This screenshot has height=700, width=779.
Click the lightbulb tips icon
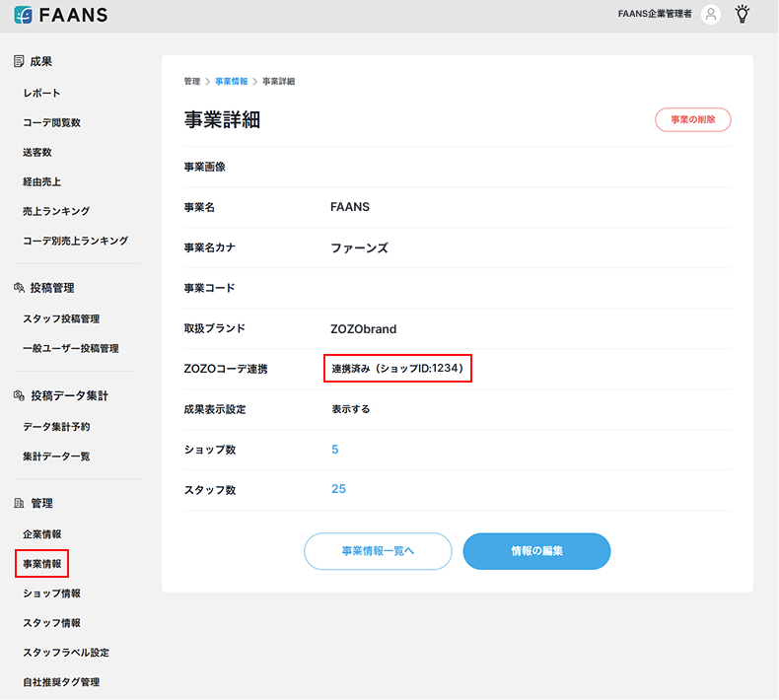click(743, 14)
